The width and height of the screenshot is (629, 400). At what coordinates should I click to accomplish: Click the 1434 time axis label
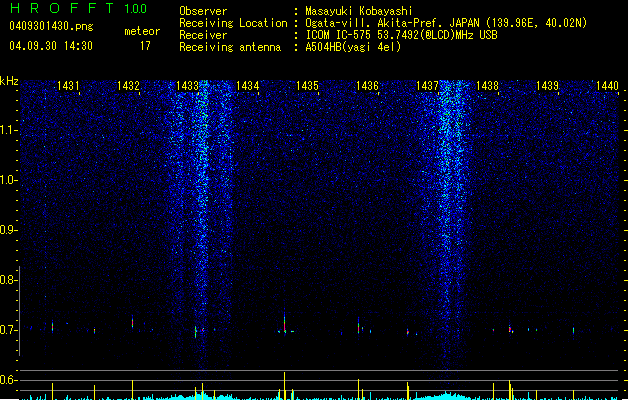tap(248, 85)
